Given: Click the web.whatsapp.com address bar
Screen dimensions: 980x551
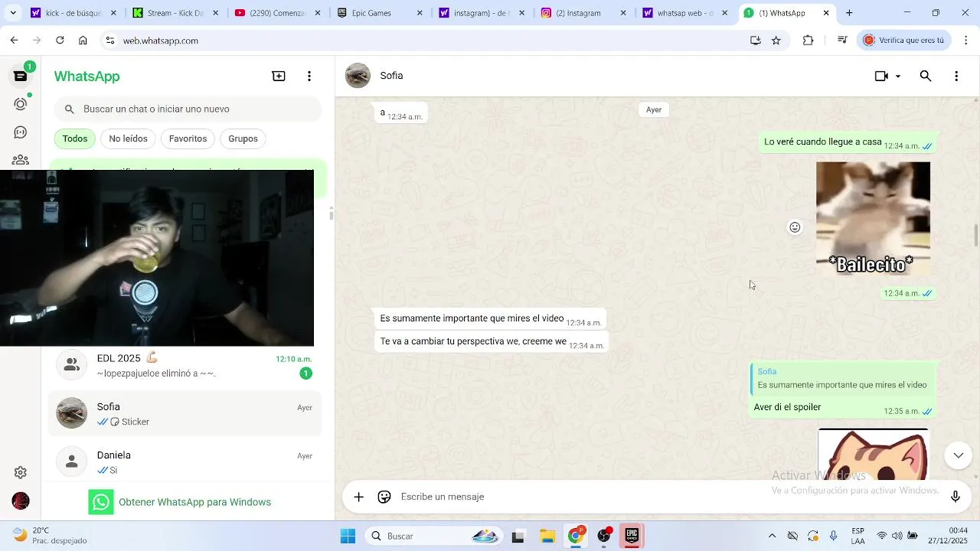Looking at the screenshot, I should tap(429, 41).
